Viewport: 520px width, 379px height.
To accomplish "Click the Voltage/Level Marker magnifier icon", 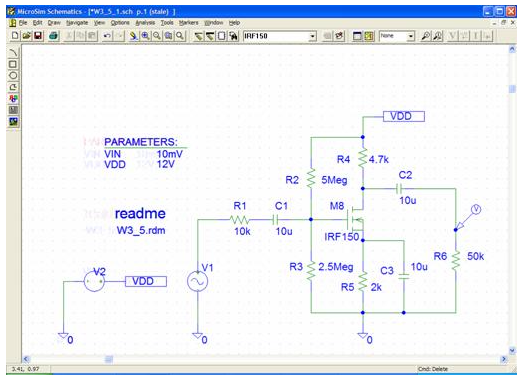I will (425, 36).
